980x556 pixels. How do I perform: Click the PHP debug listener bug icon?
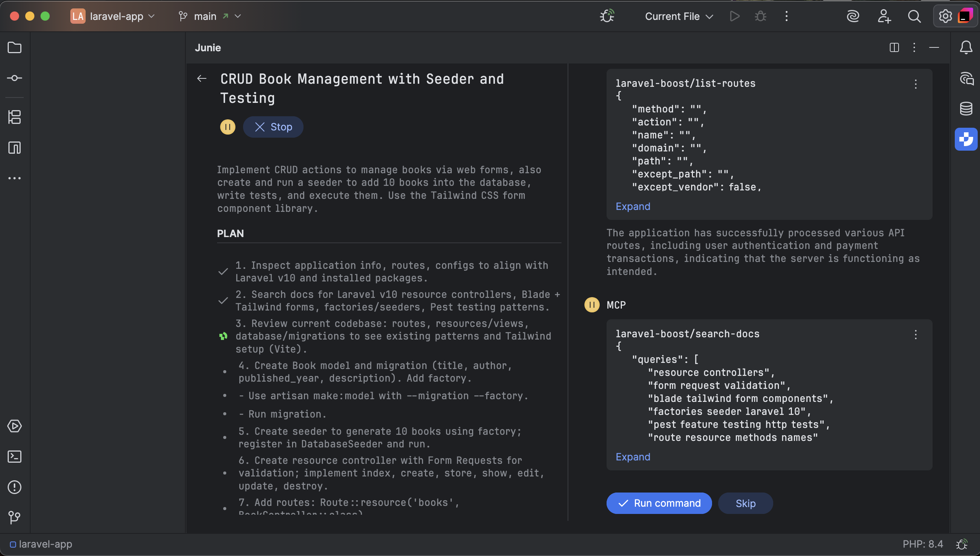[x=607, y=16]
